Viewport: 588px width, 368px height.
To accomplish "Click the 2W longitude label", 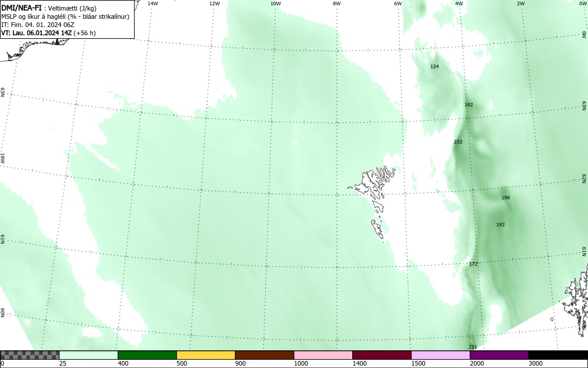I will click(x=520, y=4).
